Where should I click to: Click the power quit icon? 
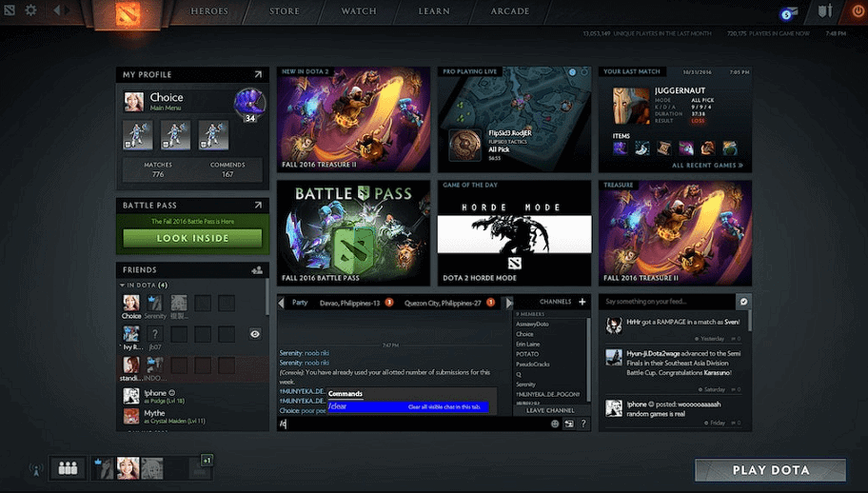[x=858, y=11]
